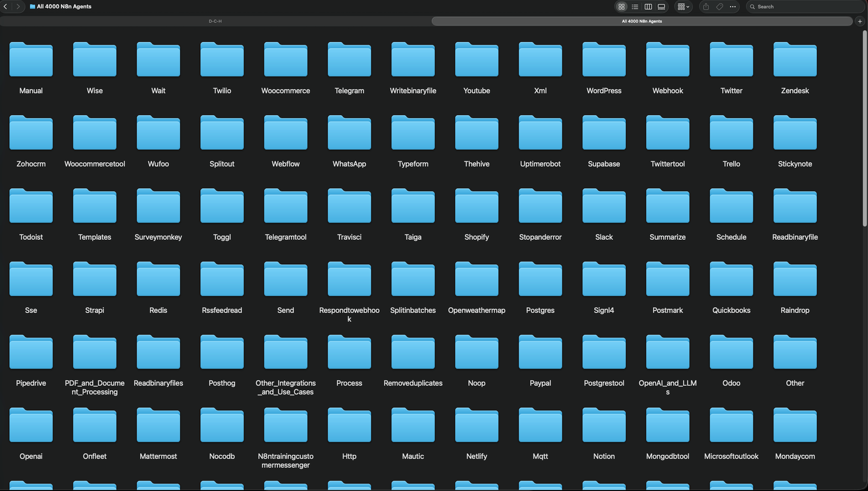Select the Zohocrm folder
Viewport: 868px width, 491px height.
31,133
